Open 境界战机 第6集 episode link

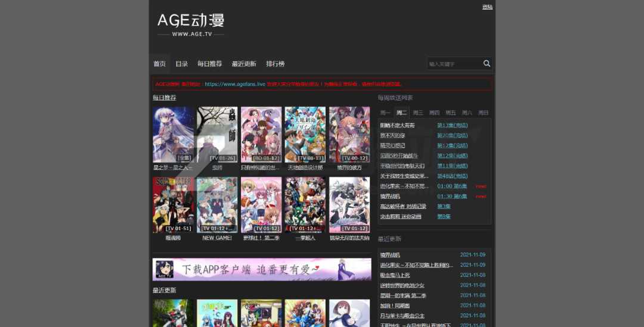coord(452,196)
